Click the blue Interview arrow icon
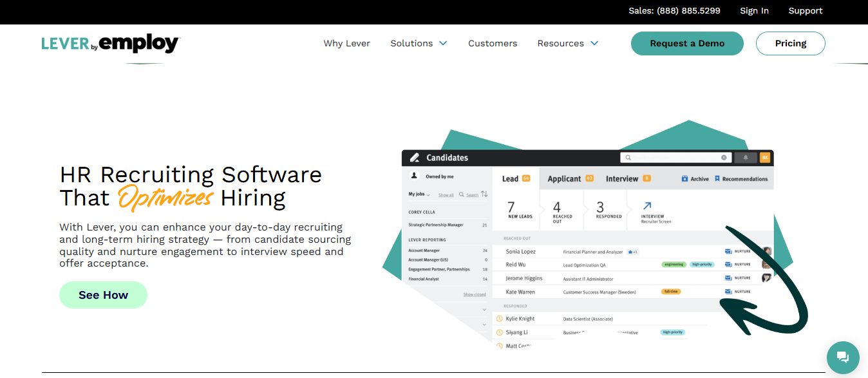Screen dimensions: 868x378 coord(646,207)
